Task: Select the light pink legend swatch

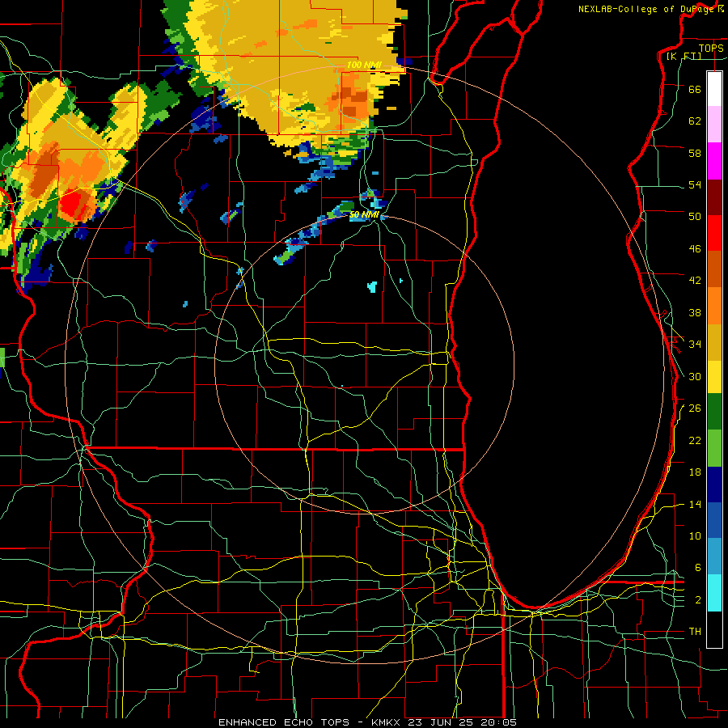Action: (x=714, y=125)
